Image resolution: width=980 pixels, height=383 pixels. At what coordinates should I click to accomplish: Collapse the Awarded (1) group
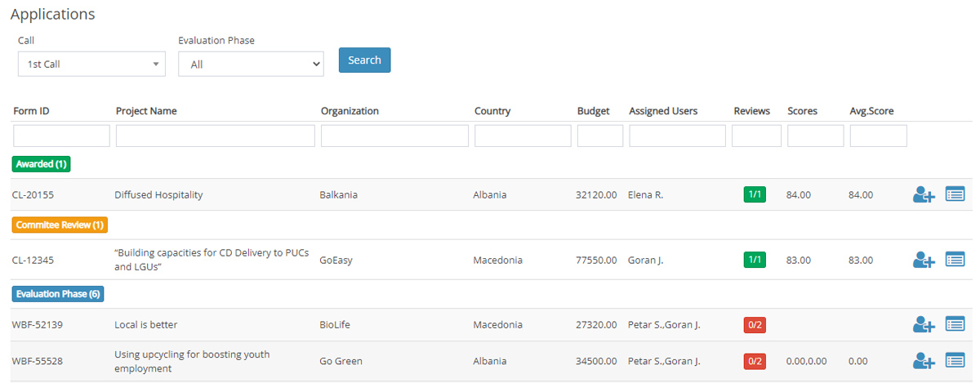[41, 164]
